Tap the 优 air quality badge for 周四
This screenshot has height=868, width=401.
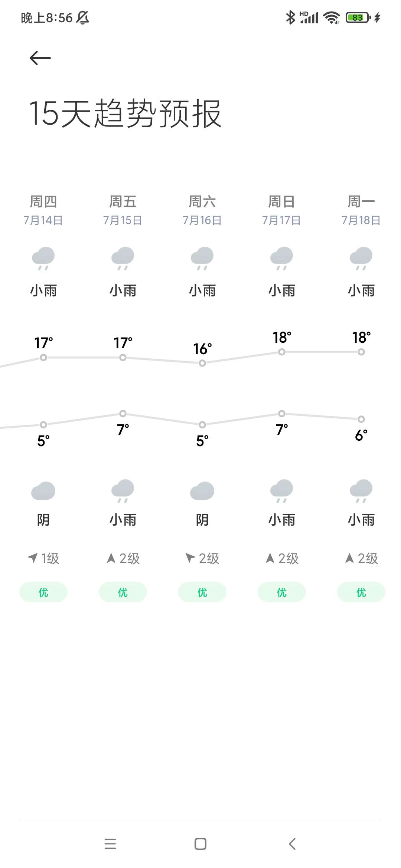pyautogui.click(x=43, y=592)
